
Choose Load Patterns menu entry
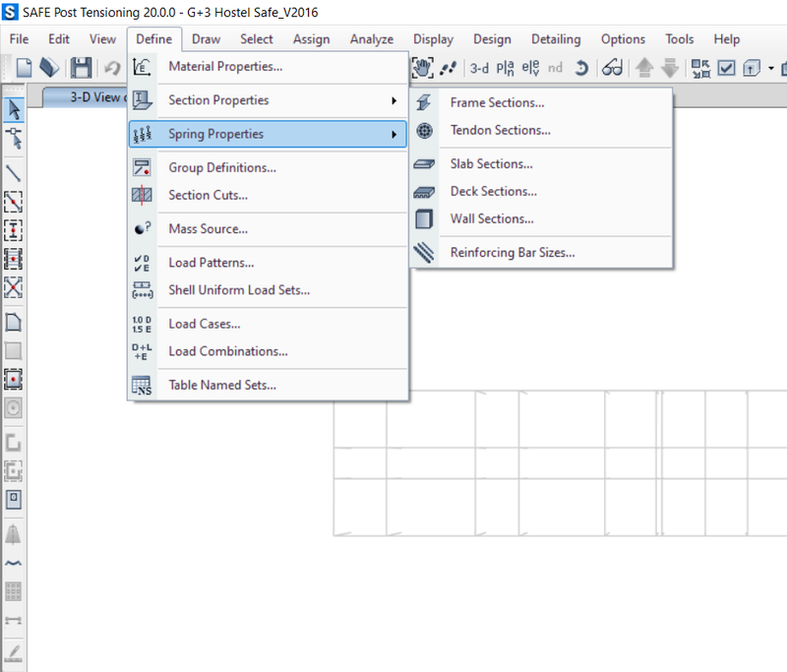[268, 263]
